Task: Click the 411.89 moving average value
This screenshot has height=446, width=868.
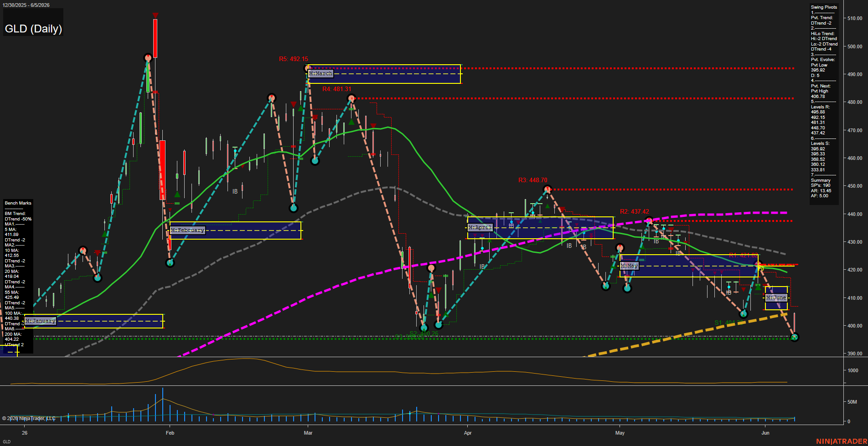Action: click(12, 235)
